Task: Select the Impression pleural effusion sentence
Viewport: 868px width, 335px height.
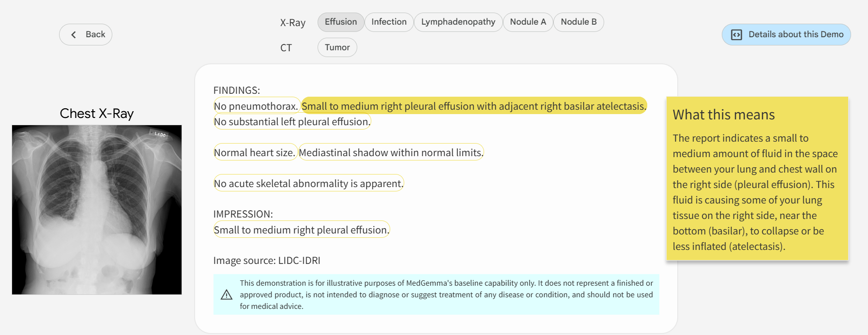Action: tap(301, 230)
